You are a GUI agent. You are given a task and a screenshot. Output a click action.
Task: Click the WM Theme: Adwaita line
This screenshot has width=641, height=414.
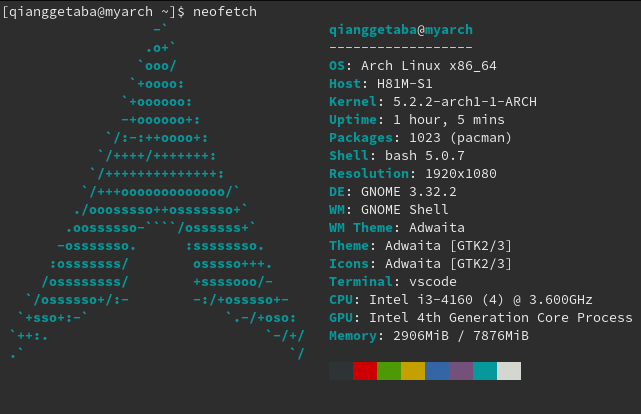(x=397, y=228)
